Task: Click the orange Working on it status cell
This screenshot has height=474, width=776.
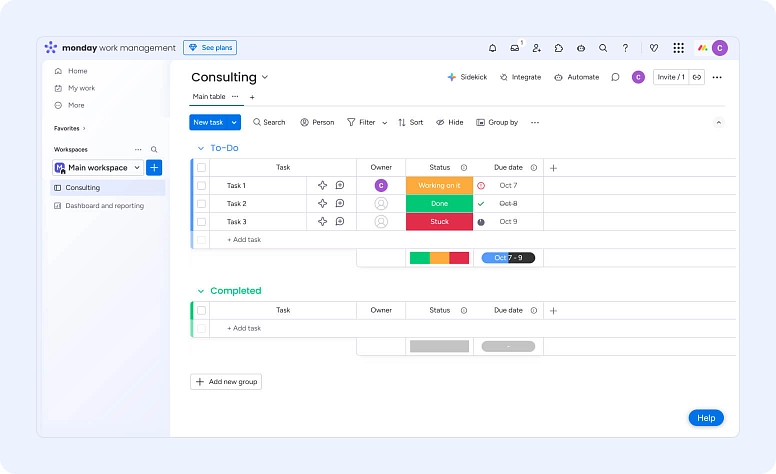Action: [x=439, y=186]
